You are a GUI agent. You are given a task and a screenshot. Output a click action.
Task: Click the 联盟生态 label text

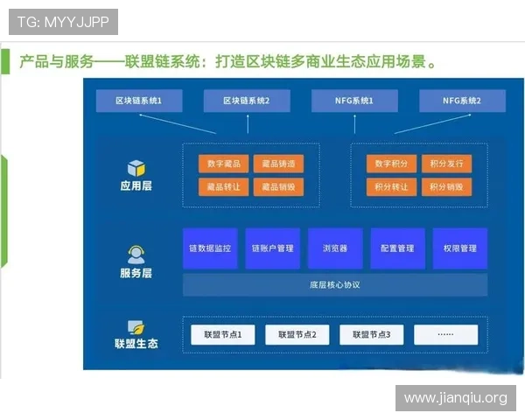136,344
